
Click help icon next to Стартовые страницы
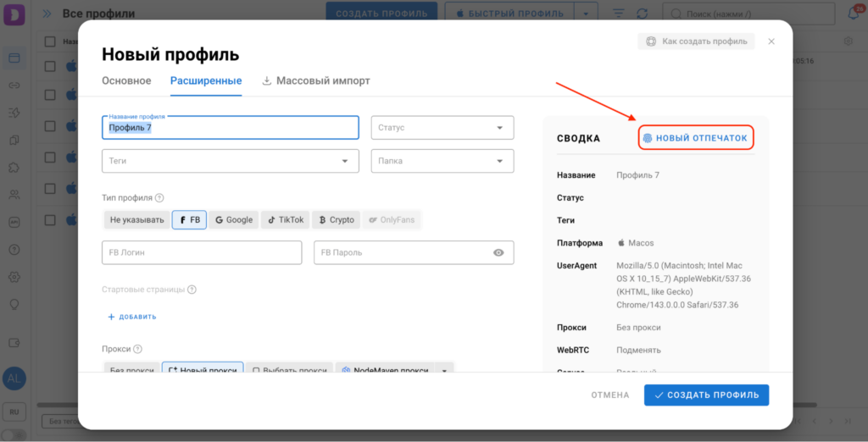(192, 289)
